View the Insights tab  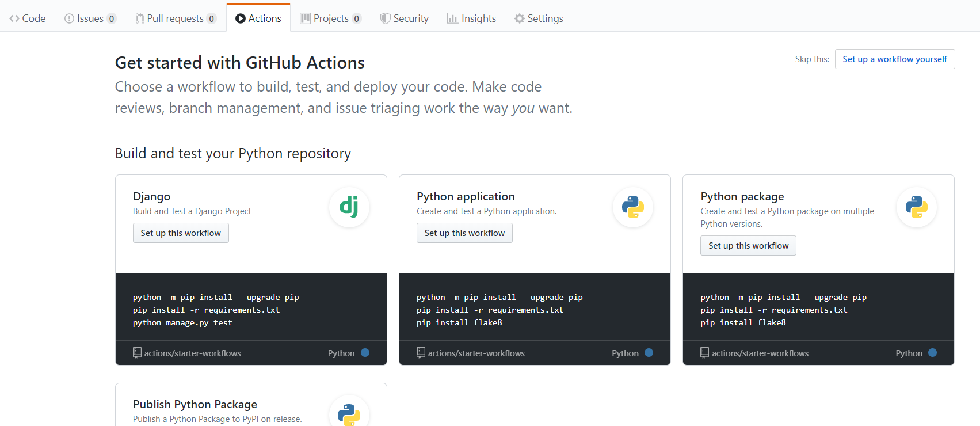point(472,18)
